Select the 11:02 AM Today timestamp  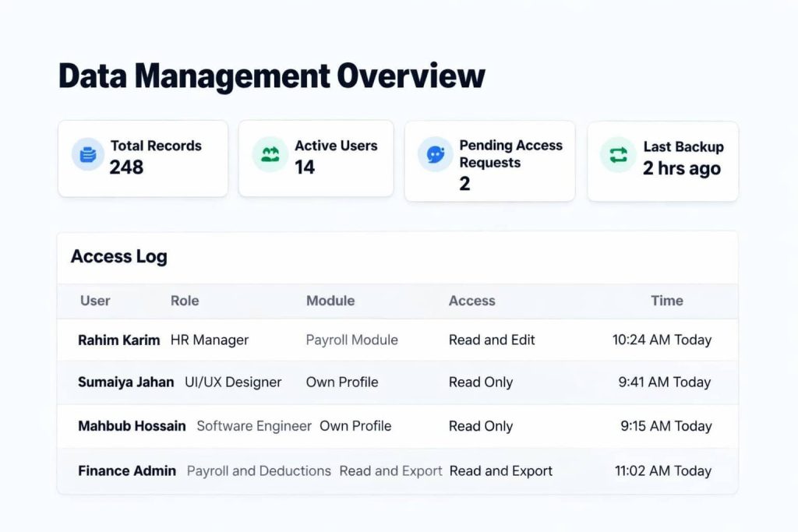point(663,471)
